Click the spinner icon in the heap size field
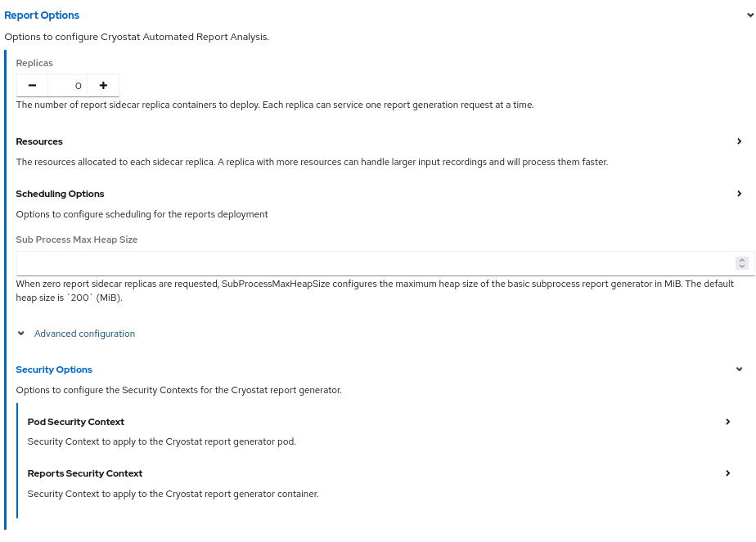Viewport: 756px width, 542px height. pyautogui.click(x=741, y=262)
